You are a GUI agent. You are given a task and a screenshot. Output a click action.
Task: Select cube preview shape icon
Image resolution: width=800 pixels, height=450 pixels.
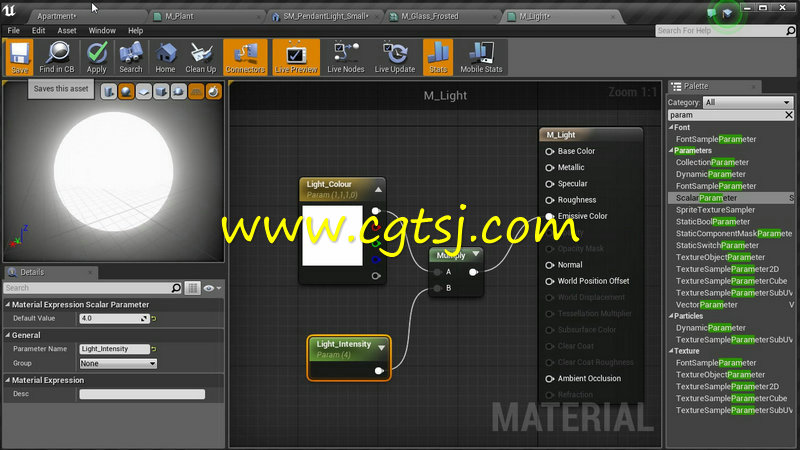161,92
